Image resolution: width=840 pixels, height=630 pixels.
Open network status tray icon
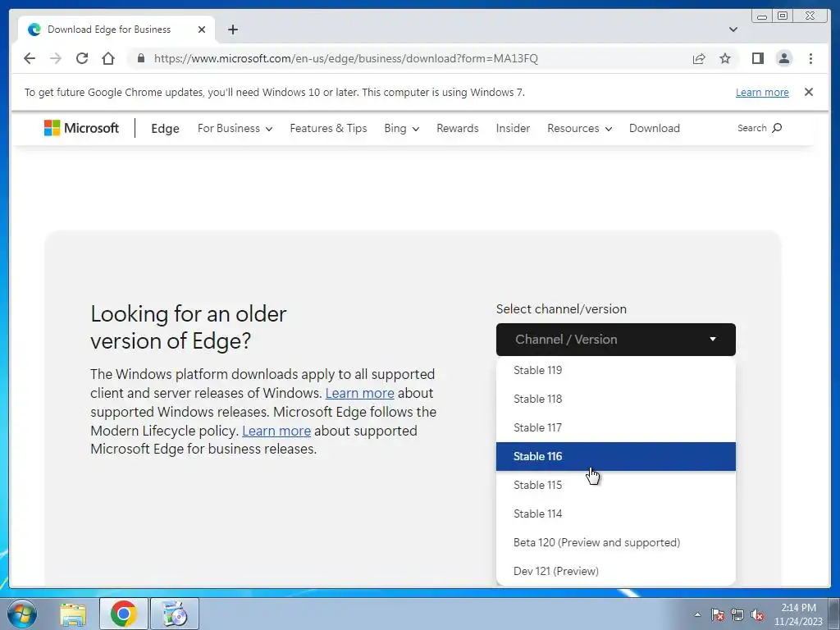click(737, 615)
